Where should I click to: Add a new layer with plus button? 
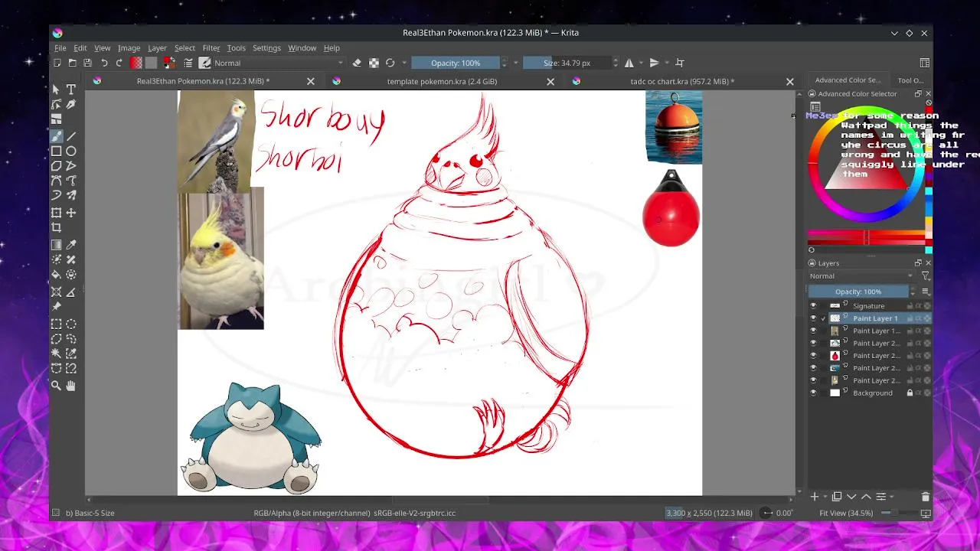coord(815,497)
